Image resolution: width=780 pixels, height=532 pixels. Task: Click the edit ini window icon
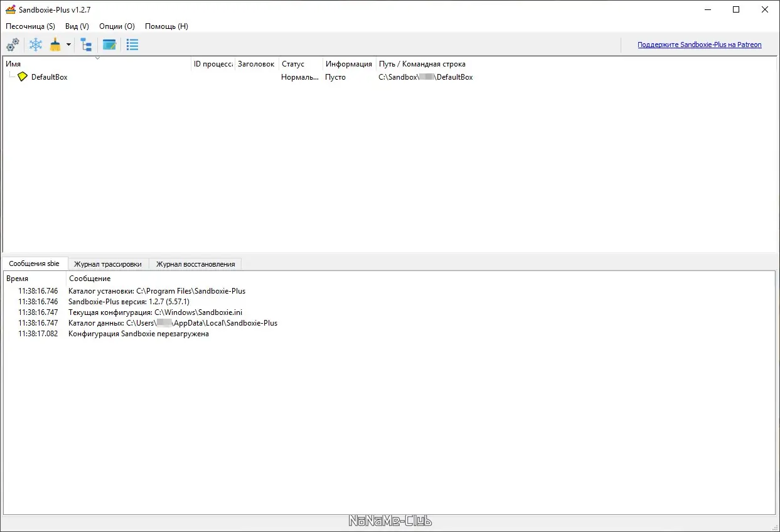coord(109,45)
